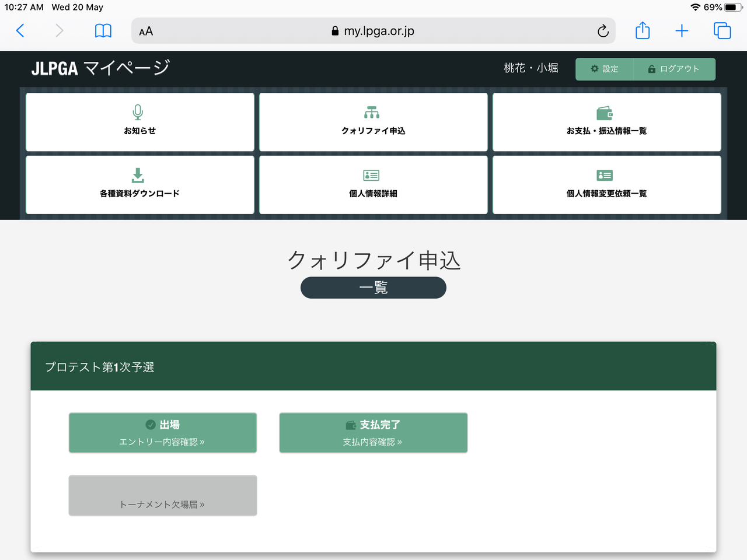The width and height of the screenshot is (747, 560).
Task: Open a new tab with the plus icon
Action: (x=682, y=31)
